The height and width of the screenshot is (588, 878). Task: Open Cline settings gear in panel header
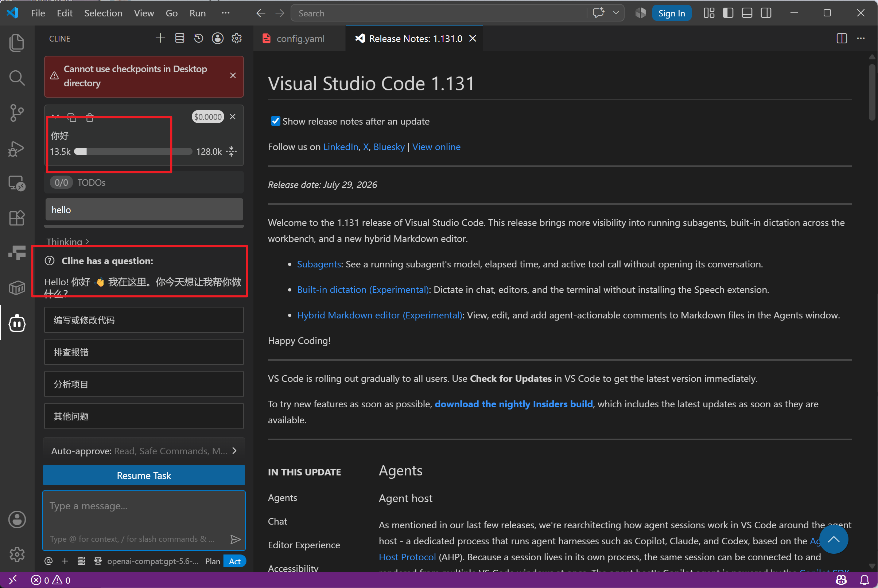point(237,38)
